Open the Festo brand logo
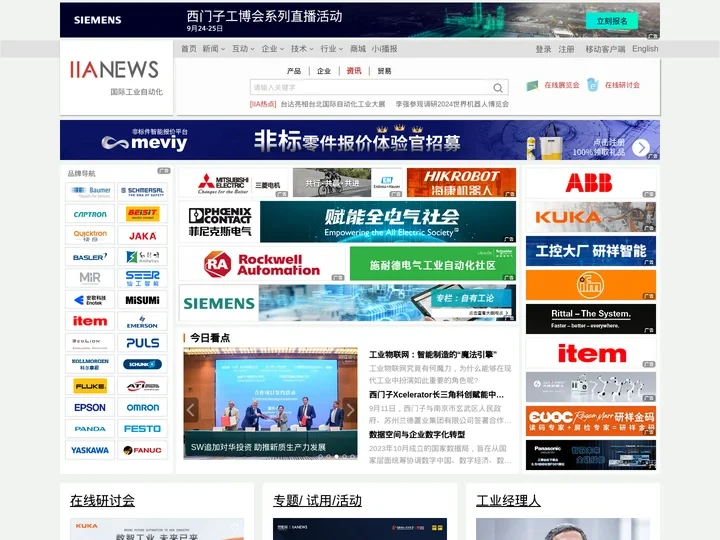The image size is (720, 540). (x=142, y=428)
